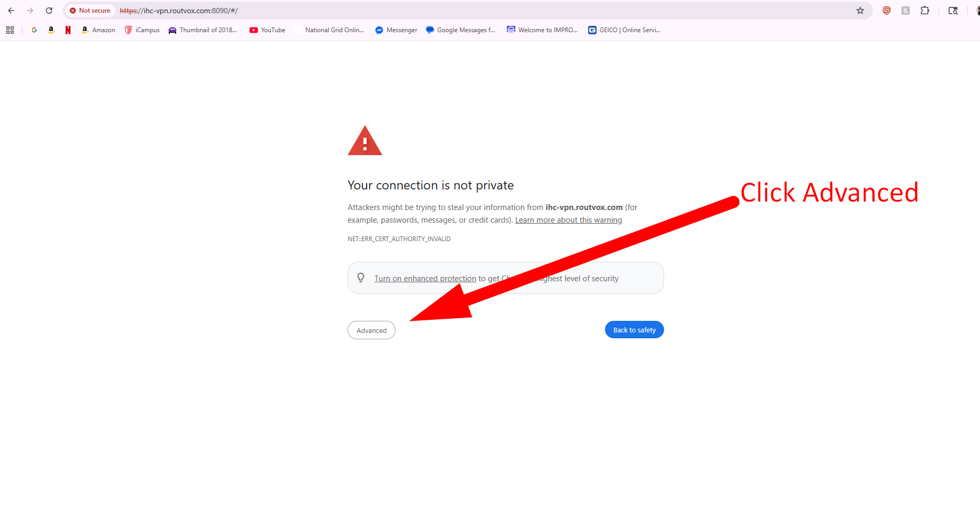View the Not secure site information
The image size is (980, 505).
coord(90,11)
